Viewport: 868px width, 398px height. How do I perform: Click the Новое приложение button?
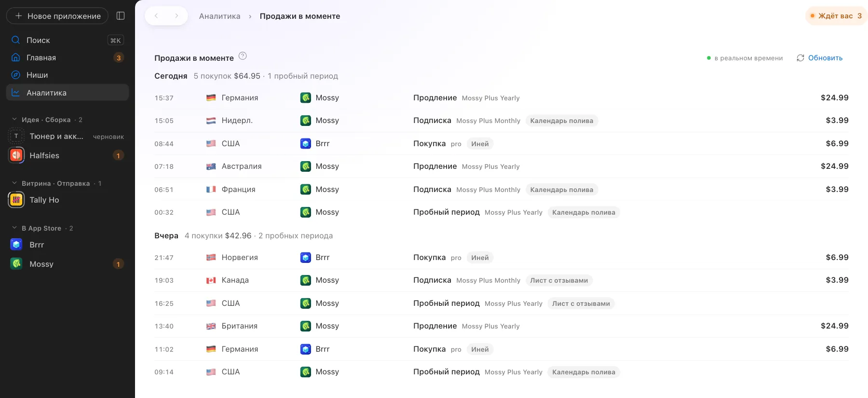click(x=57, y=16)
